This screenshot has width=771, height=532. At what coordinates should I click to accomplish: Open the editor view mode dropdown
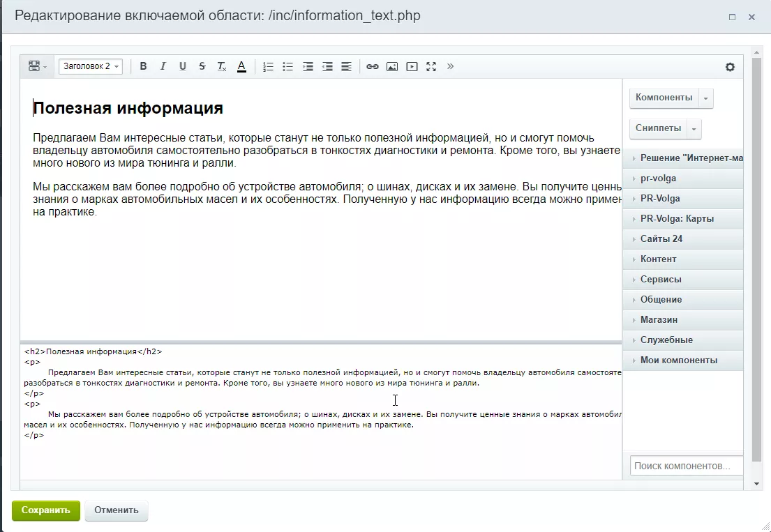tap(38, 66)
